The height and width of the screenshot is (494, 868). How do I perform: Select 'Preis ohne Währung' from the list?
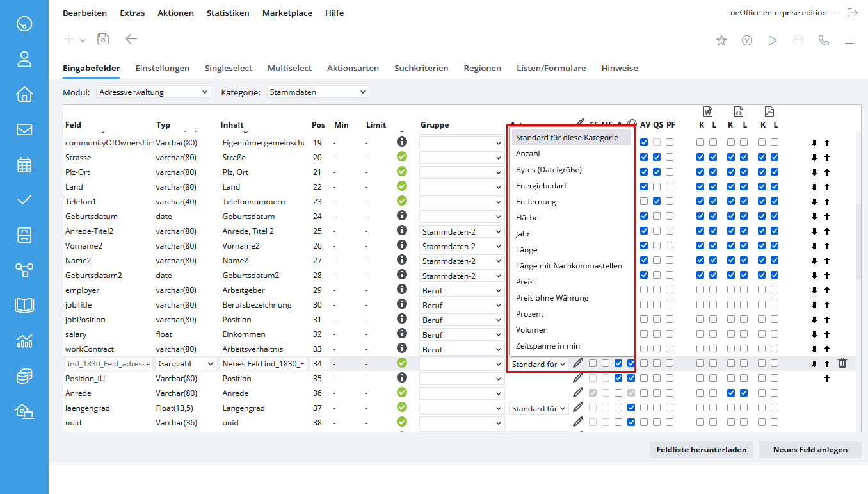[552, 298]
